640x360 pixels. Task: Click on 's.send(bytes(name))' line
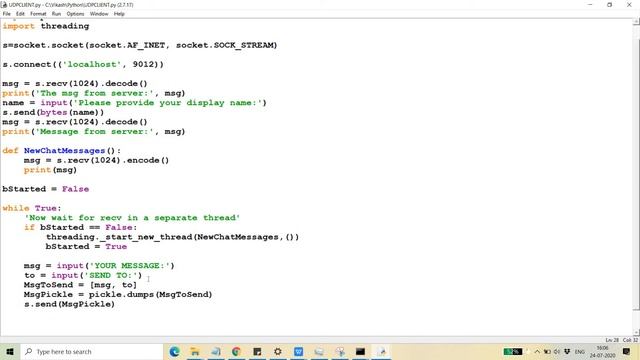[53, 112]
